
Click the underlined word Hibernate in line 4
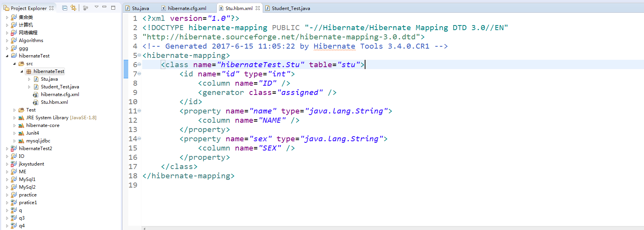tap(334, 46)
